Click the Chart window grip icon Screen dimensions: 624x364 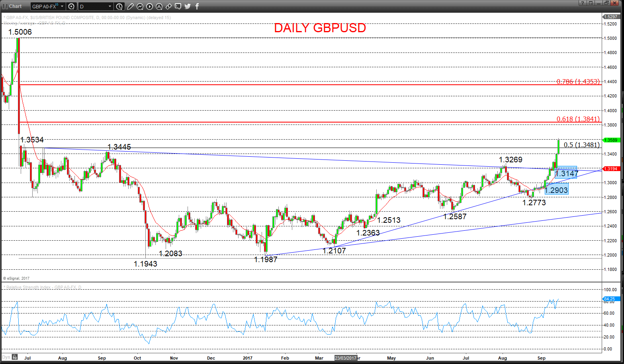coord(5,6)
